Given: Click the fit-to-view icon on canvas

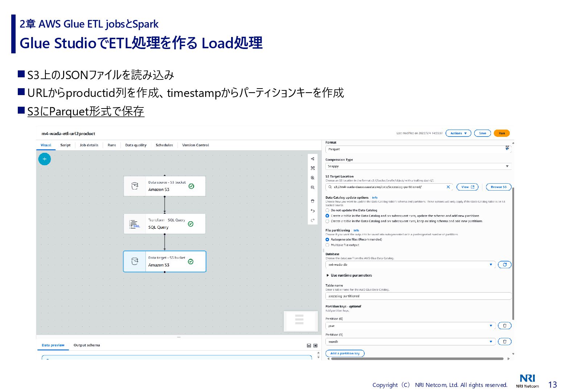Looking at the screenshot, I should [x=312, y=168].
